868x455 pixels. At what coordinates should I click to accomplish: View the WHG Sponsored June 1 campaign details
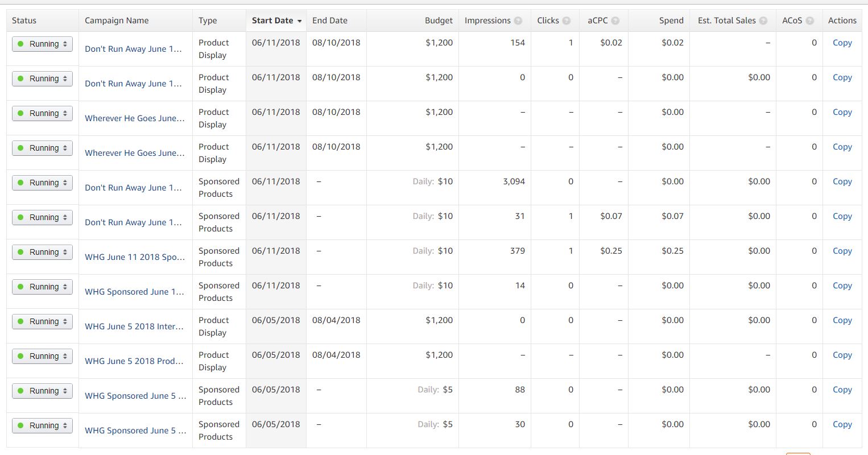pos(134,291)
